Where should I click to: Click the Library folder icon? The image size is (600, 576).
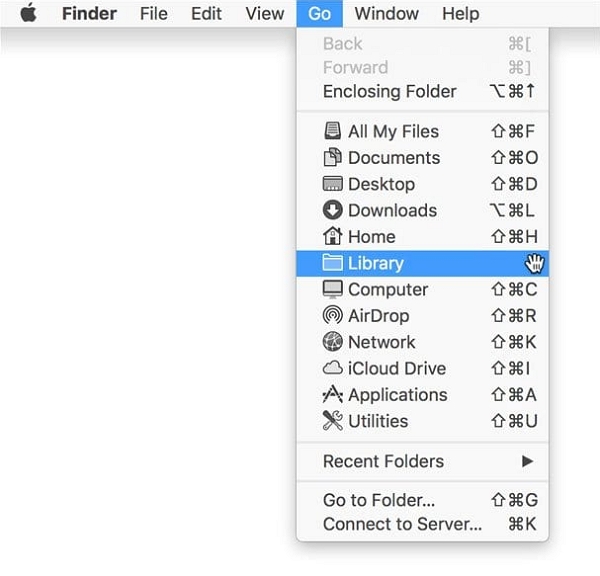click(332, 263)
